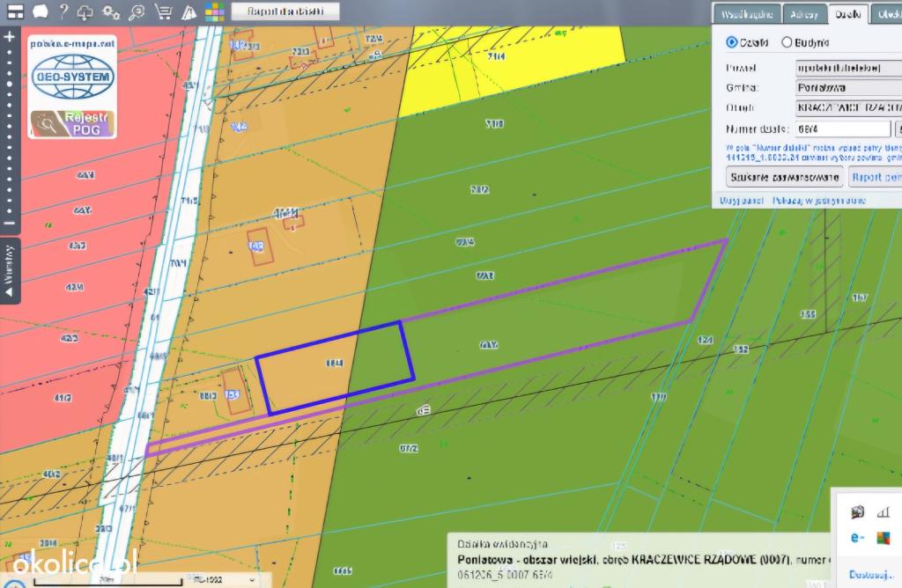The height and width of the screenshot is (588, 902).
Task: Click the Pokaż w jednym oknie link
Action: pos(819,200)
